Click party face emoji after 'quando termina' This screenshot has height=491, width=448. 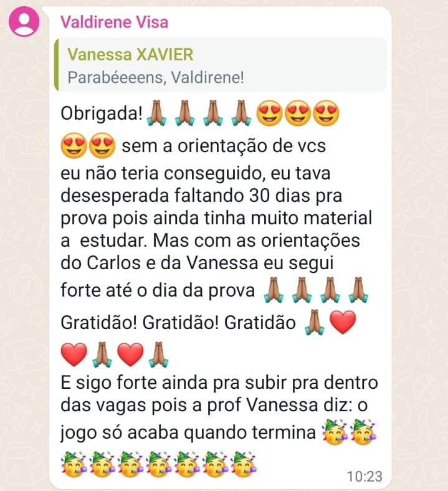pyautogui.click(x=335, y=432)
